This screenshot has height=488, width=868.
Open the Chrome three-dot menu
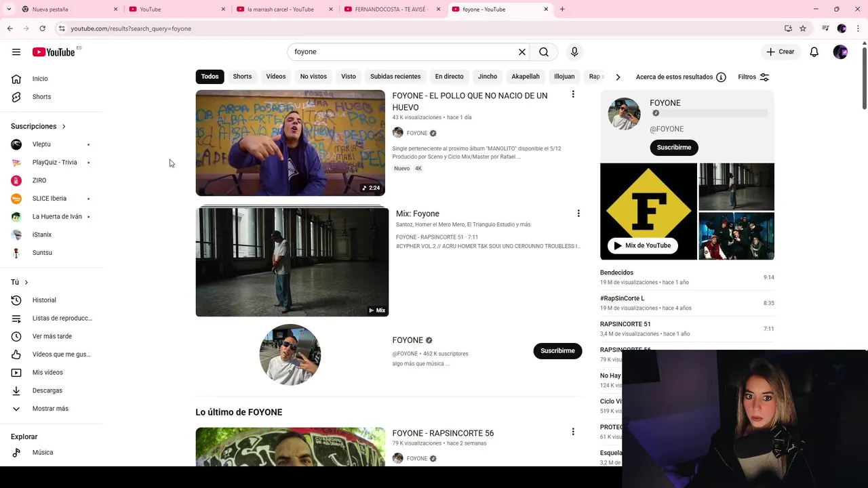[857, 28]
